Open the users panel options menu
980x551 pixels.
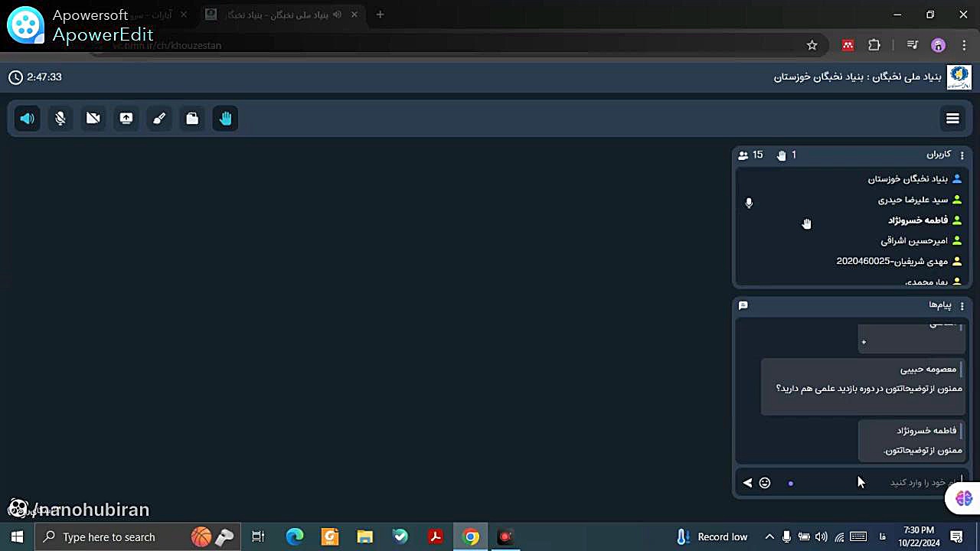pyautogui.click(x=962, y=155)
